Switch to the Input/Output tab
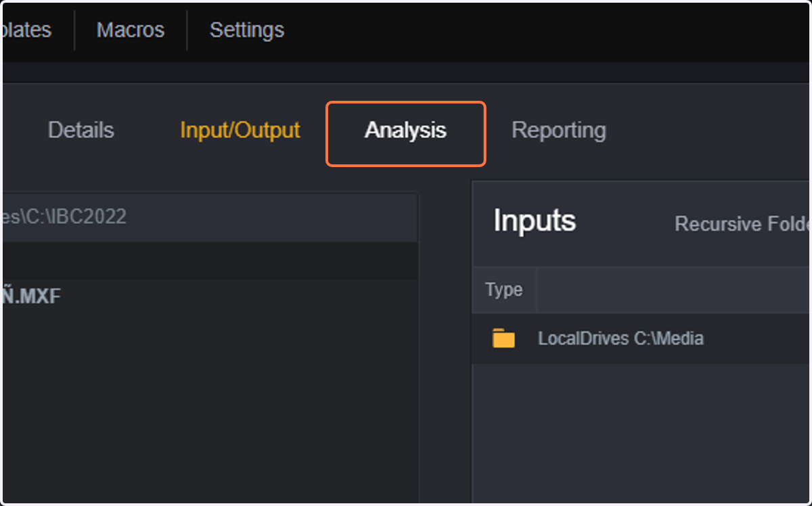The image size is (812, 506). click(240, 131)
